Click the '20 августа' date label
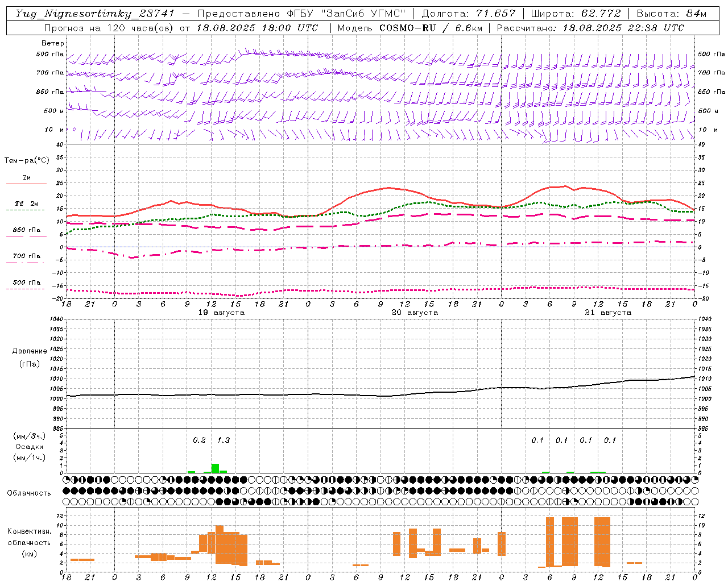The height and width of the screenshot is (582, 728). 415,313
